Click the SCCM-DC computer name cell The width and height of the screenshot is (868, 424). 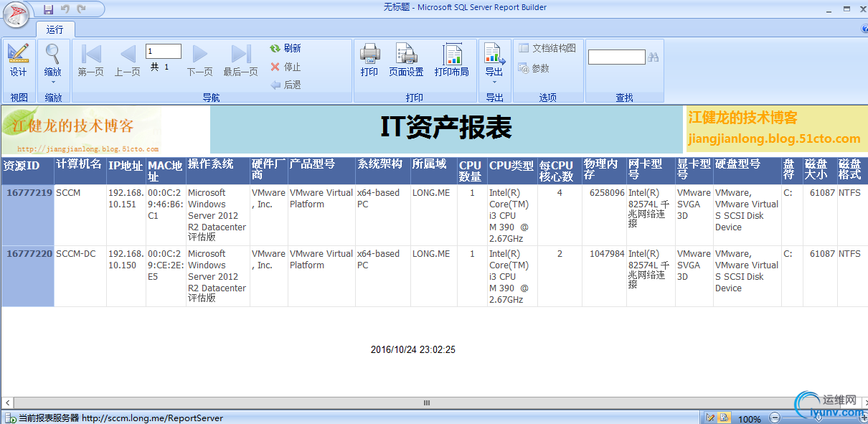[x=80, y=276]
